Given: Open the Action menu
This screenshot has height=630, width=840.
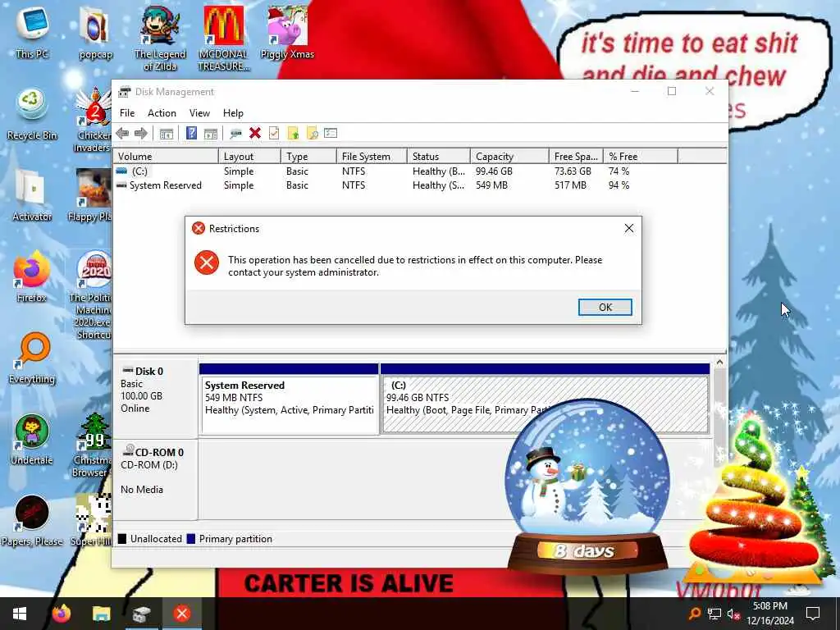Looking at the screenshot, I should click(162, 113).
